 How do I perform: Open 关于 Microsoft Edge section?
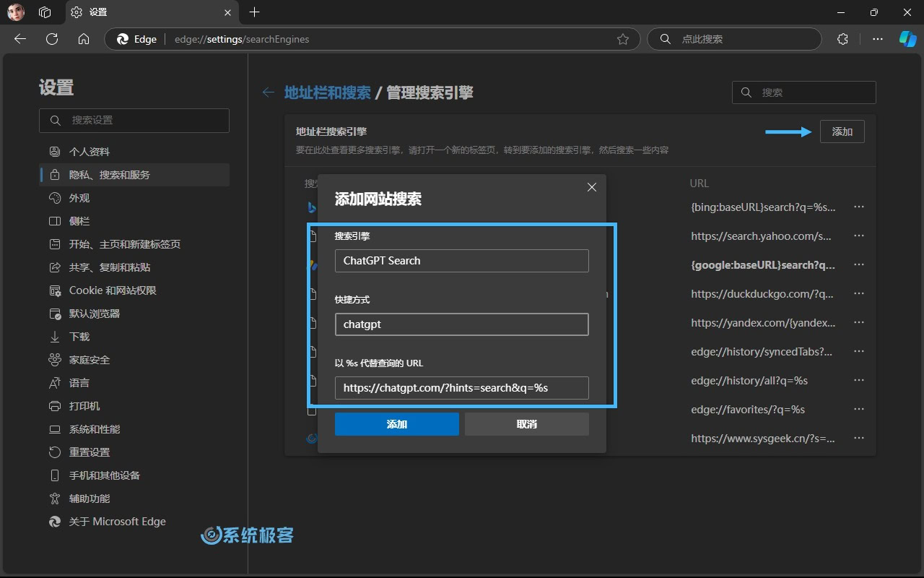pos(134,522)
